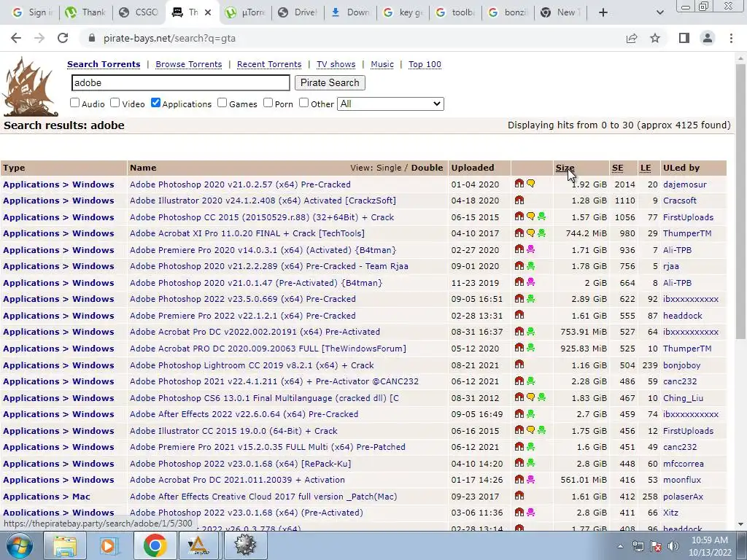Viewport: 747px width, 560px height.
Task: Switch to the bonzi Google tab
Action: [x=508, y=12]
